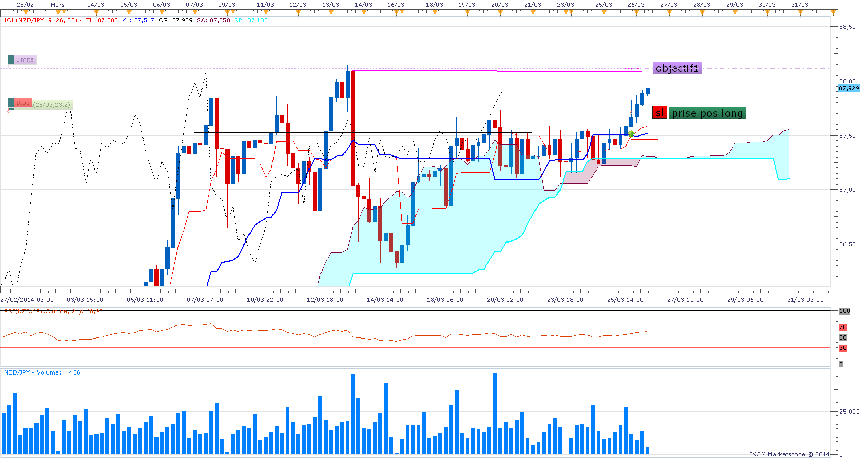
Task: Select the magenta objectif1 horizontal line
Action: coord(496,71)
